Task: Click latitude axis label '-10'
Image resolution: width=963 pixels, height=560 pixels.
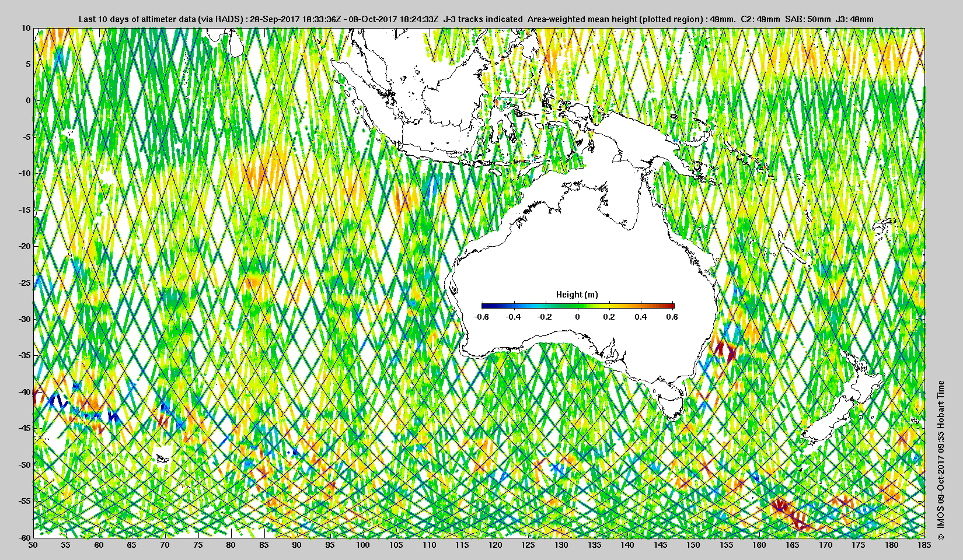Action: (x=25, y=173)
